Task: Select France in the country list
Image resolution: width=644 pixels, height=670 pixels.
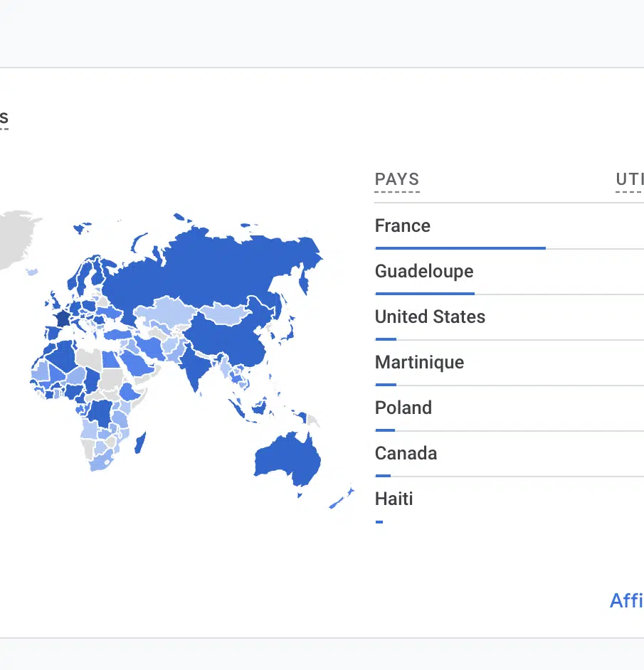Action: tap(403, 226)
